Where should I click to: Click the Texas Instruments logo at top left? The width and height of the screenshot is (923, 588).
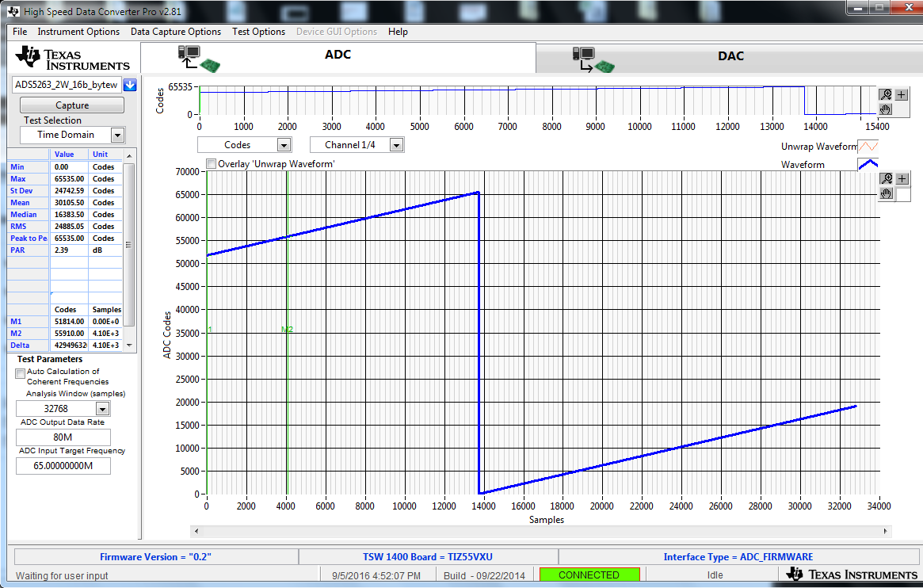point(72,59)
